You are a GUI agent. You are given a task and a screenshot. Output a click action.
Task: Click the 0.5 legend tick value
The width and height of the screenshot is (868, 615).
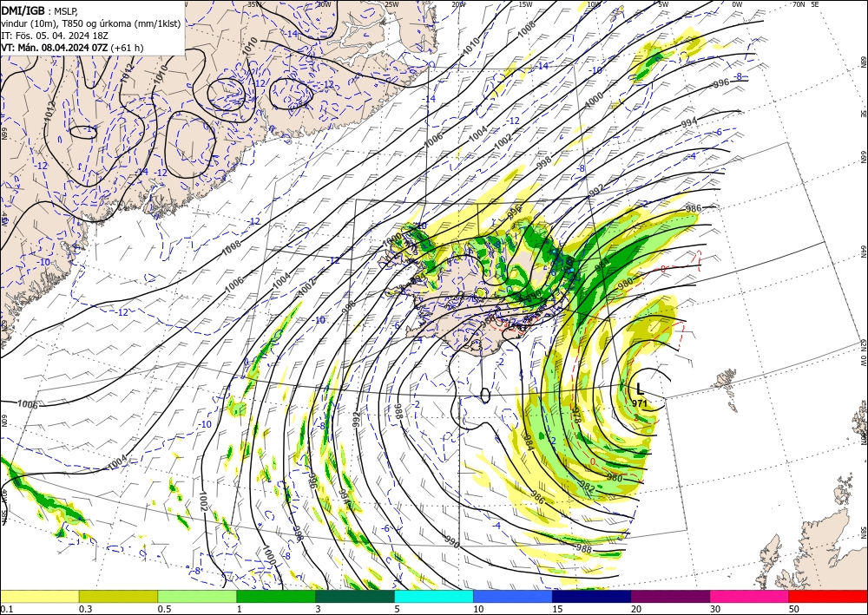click(x=164, y=609)
